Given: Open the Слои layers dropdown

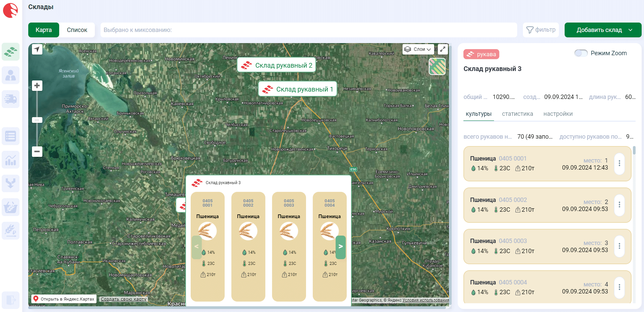Looking at the screenshot, I should pyautogui.click(x=418, y=49).
